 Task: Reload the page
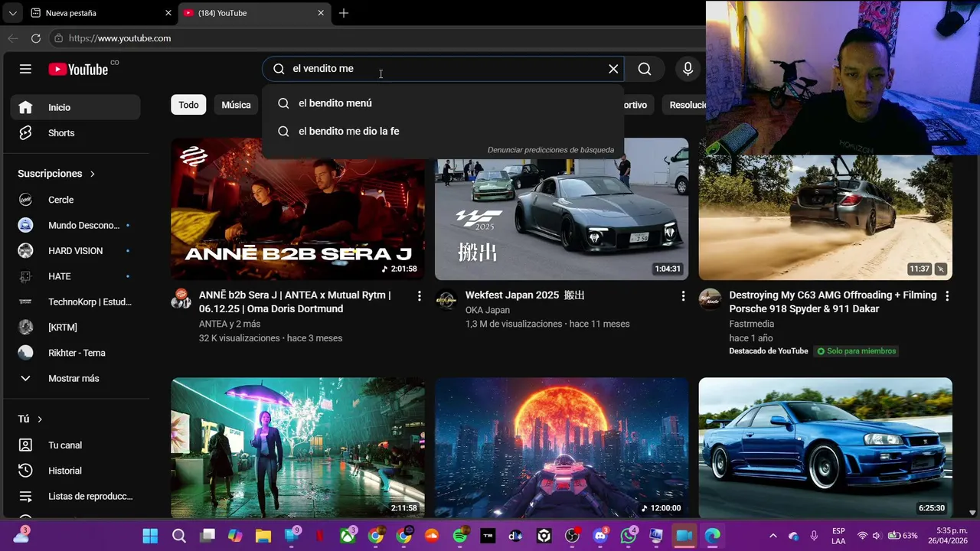pyautogui.click(x=36, y=38)
